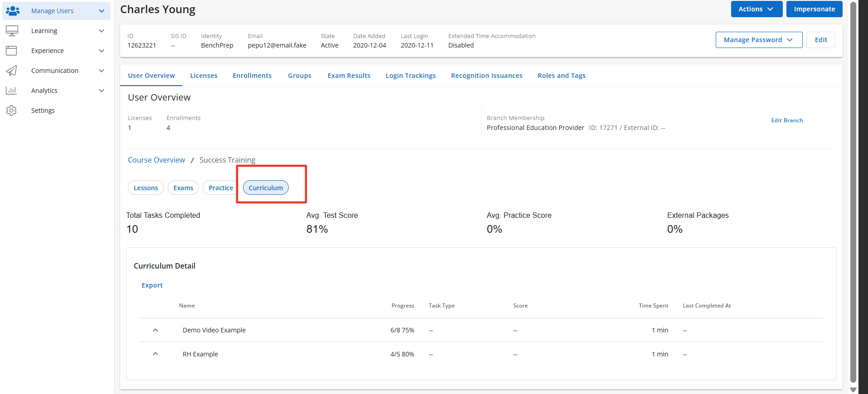Click the Experience window icon
The width and height of the screenshot is (868, 394).
12,51
